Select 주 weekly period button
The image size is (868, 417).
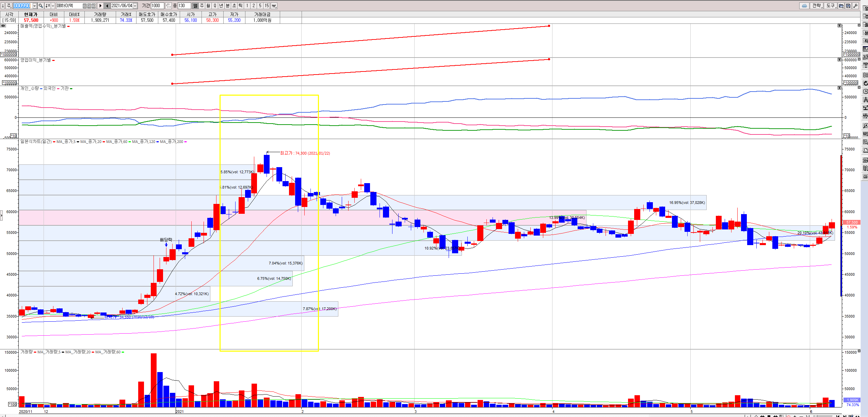point(202,6)
